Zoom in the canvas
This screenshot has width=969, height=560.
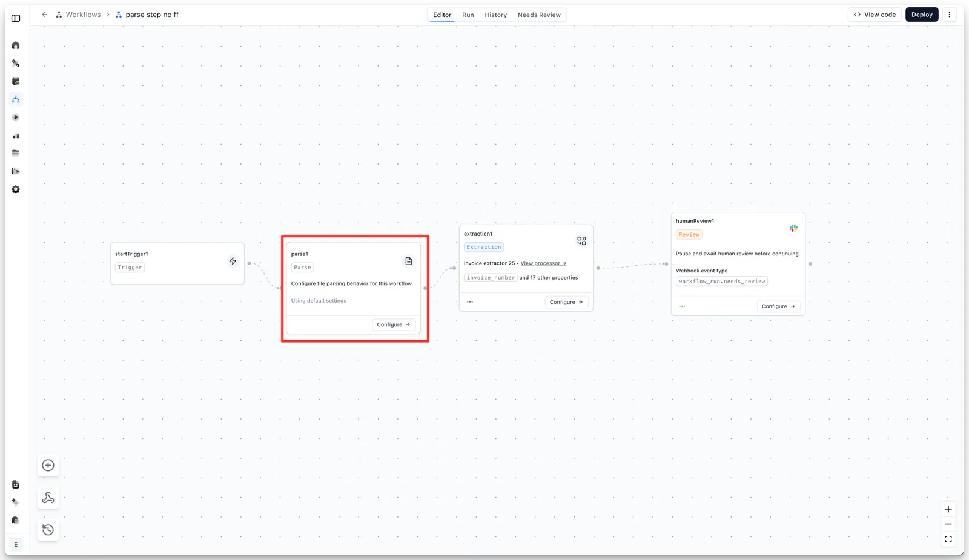[948, 509]
